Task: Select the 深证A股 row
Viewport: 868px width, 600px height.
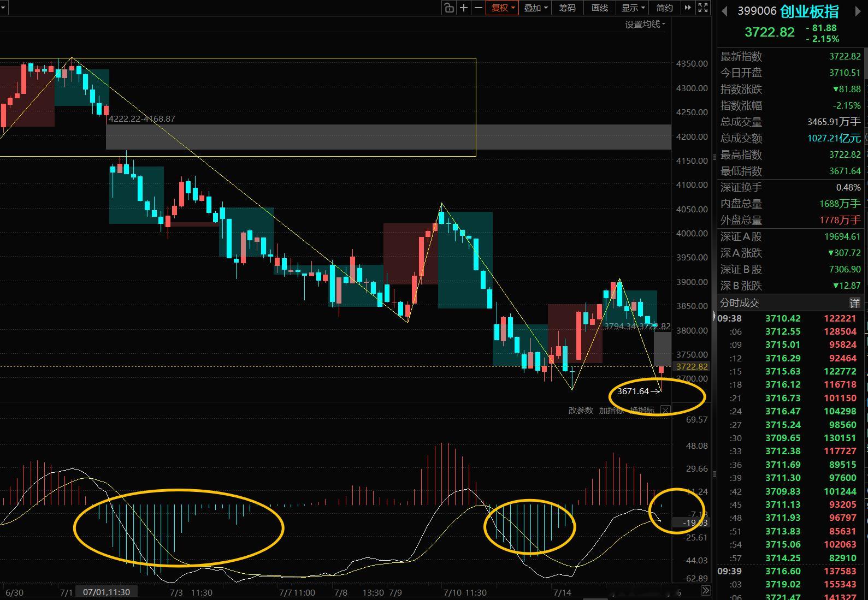Action: 790,236
